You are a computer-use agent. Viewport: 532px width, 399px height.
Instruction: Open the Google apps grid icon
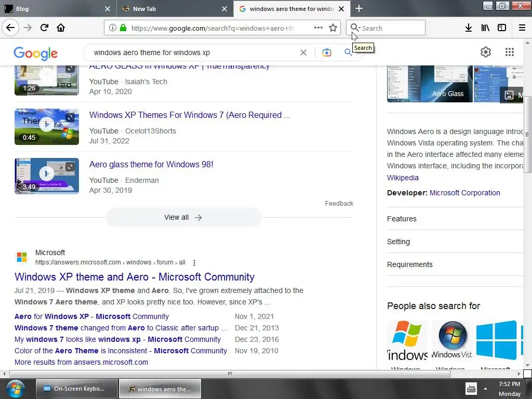pos(510,52)
